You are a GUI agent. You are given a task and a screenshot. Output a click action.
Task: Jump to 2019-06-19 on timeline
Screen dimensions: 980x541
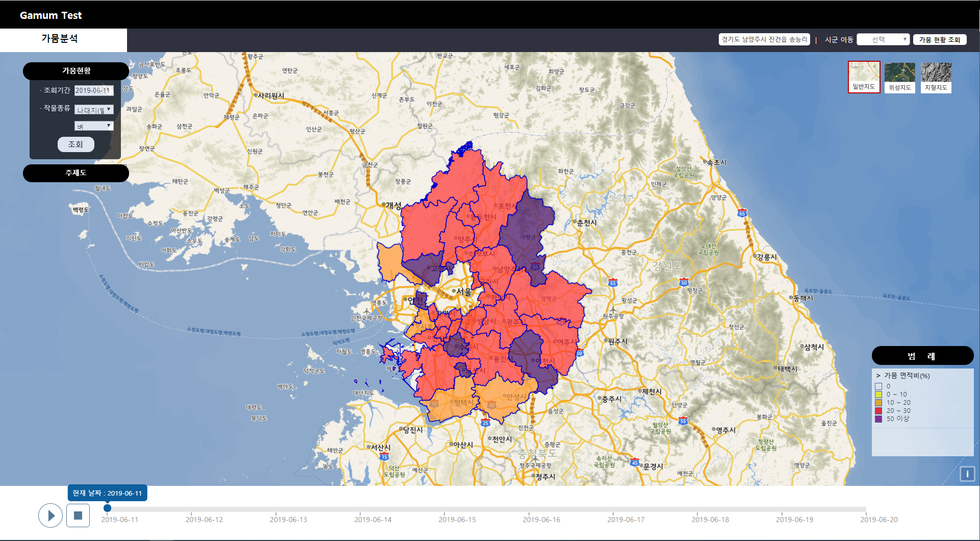pyautogui.click(x=794, y=520)
